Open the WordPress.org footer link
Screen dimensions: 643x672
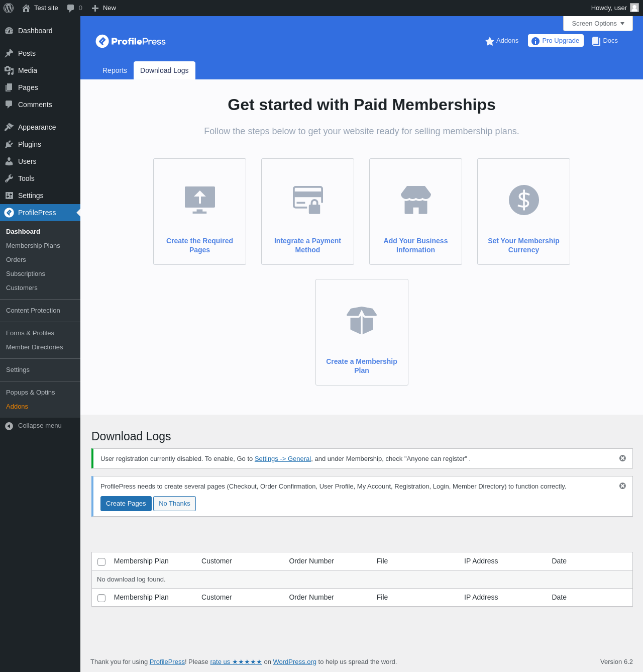[x=295, y=662]
